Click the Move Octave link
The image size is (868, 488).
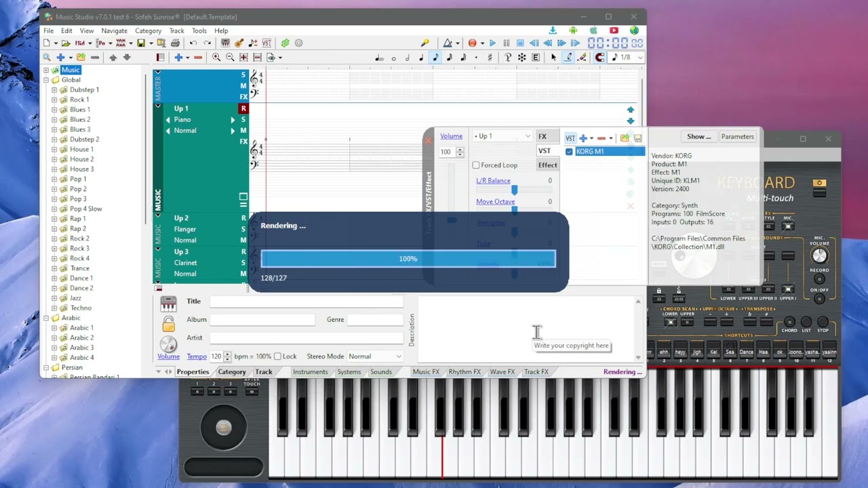[x=495, y=202]
